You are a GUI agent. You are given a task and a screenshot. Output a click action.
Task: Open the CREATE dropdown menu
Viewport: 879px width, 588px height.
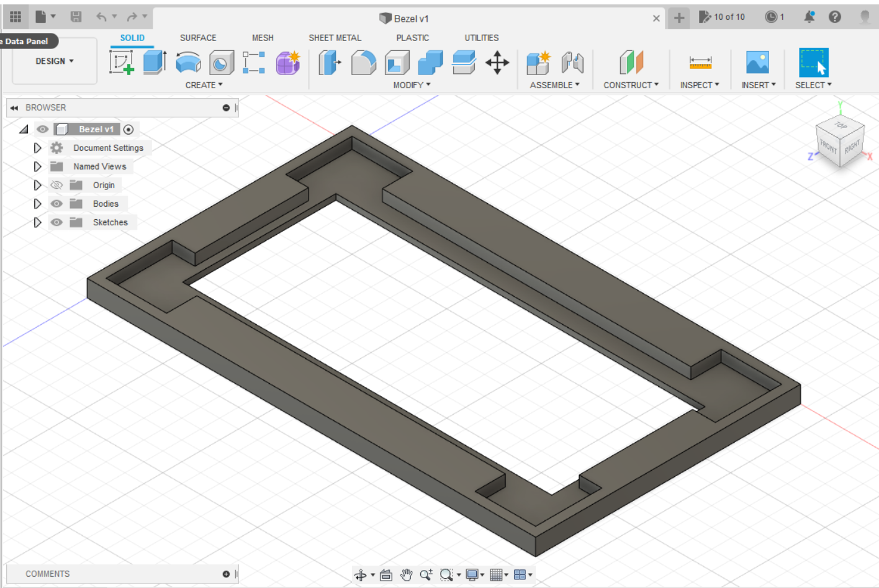pos(204,85)
